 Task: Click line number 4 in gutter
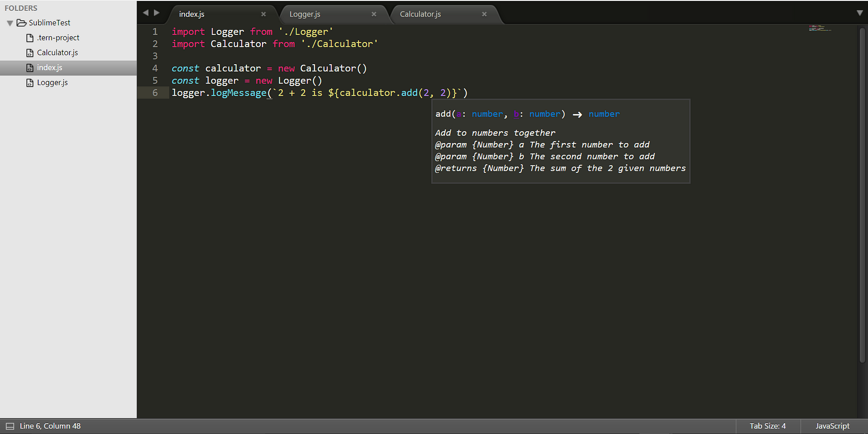(155, 68)
